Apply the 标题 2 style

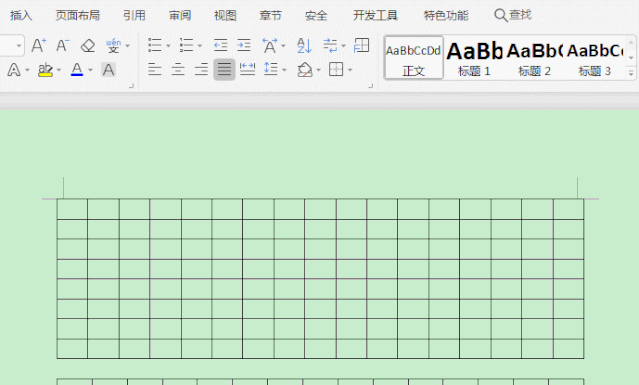click(534, 57)
